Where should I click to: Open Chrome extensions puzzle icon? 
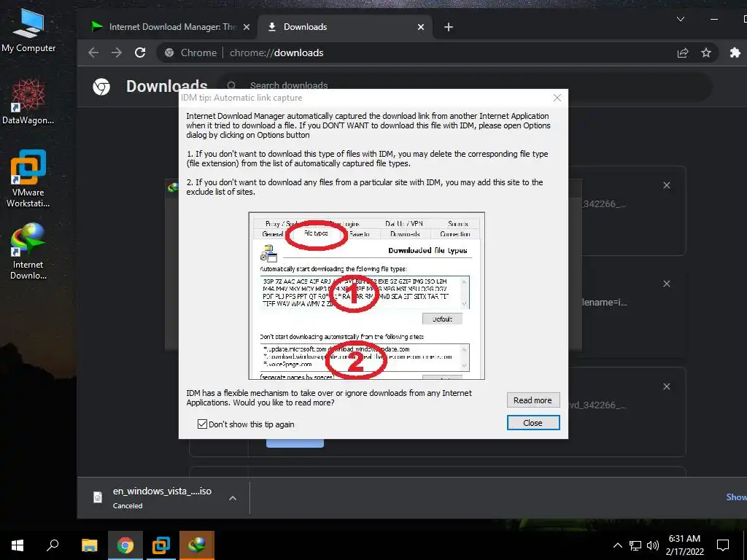pos(735,52)
